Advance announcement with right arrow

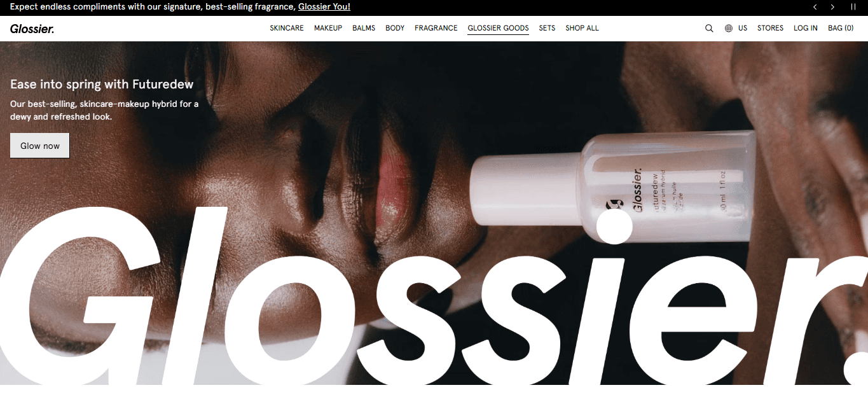pyautogui.click(x=832, y=7)
